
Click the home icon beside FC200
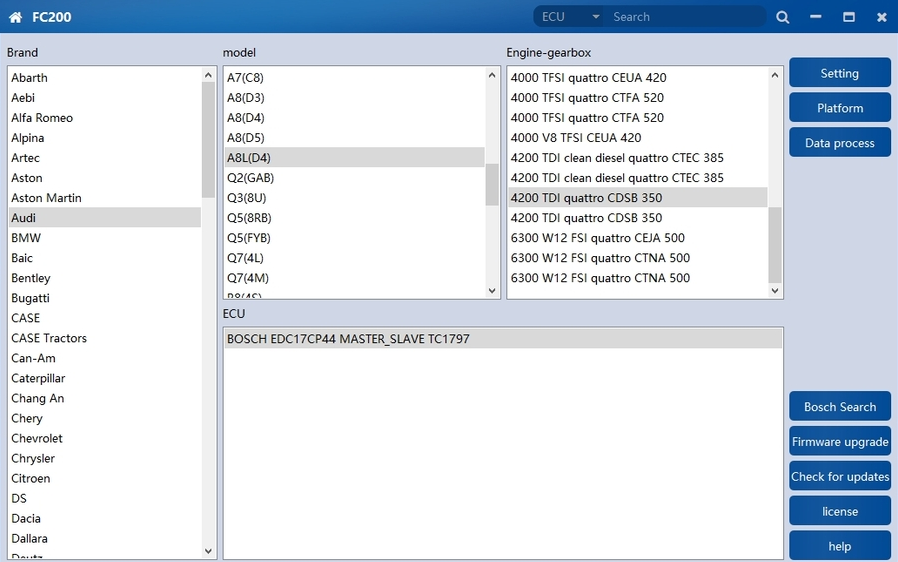click(15, 17)
